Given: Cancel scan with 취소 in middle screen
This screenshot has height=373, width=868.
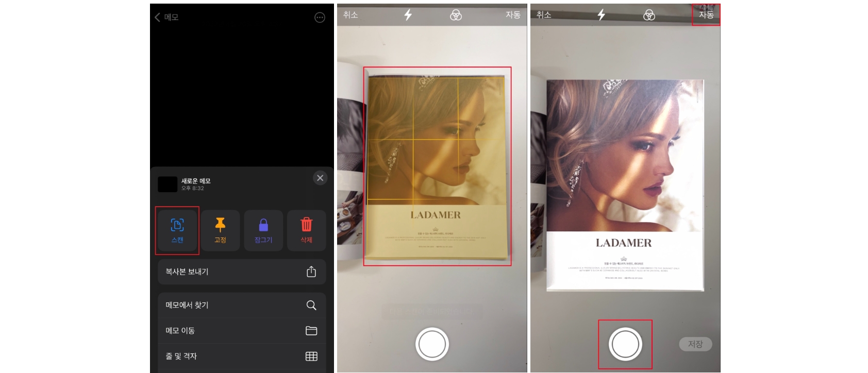Looking at the screenshot, I should [350, 15].
